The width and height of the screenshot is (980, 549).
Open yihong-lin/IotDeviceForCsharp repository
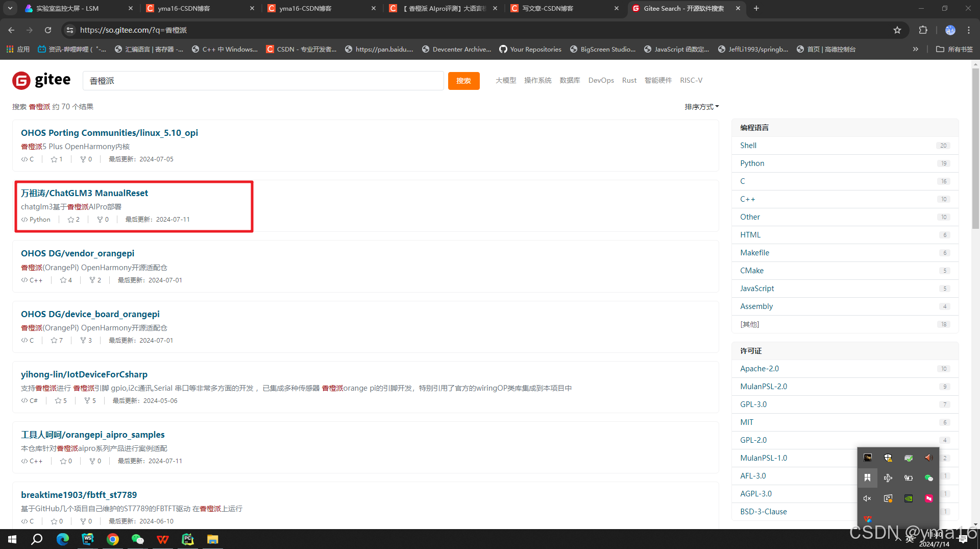84,374
